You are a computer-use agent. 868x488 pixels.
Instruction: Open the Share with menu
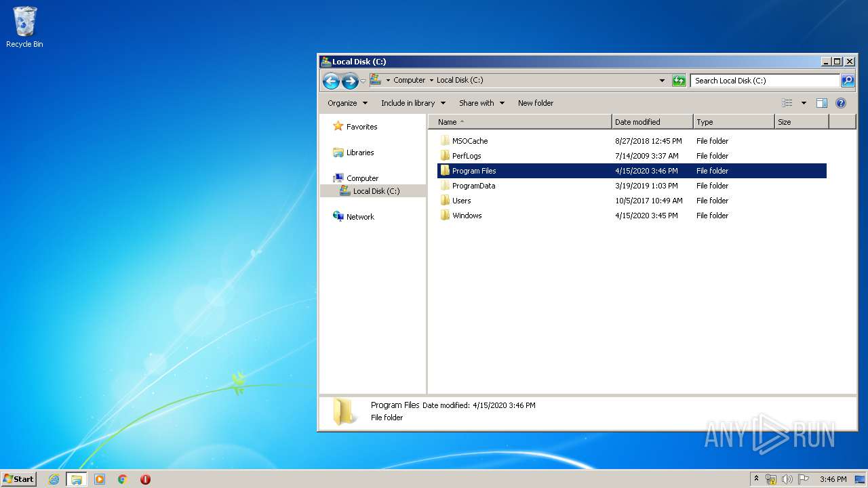(x=481, y=103)
